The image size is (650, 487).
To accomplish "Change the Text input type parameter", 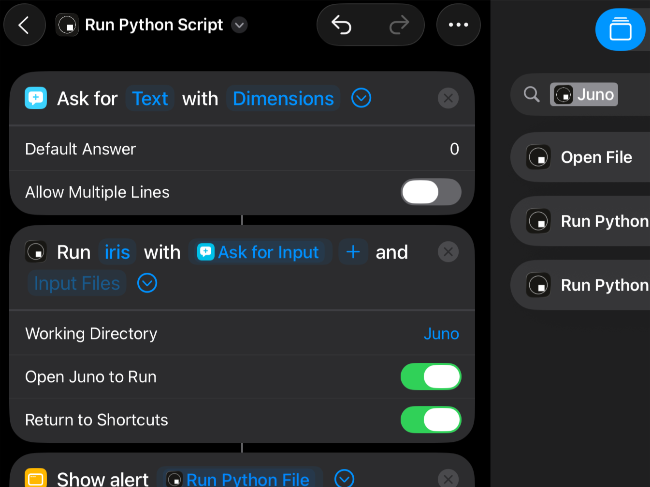I will pyautogui.click(x=150, y=99).
